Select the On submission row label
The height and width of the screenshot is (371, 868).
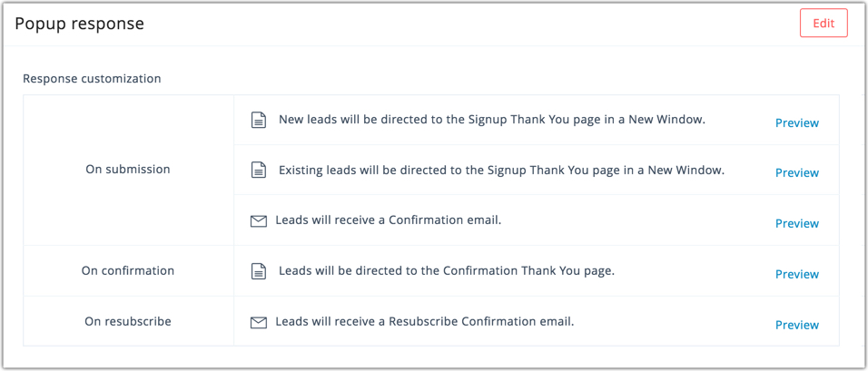[x=127, y=170]
